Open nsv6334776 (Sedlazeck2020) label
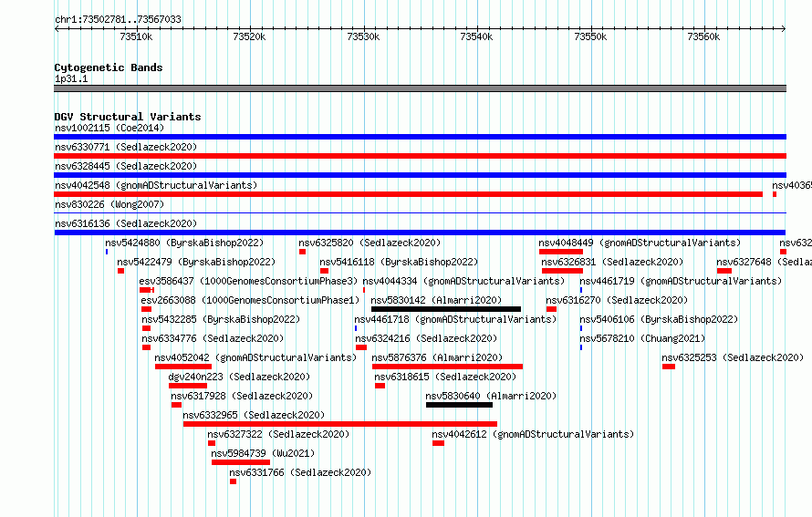This screenshot has height=517, width=812. (213, 338)
